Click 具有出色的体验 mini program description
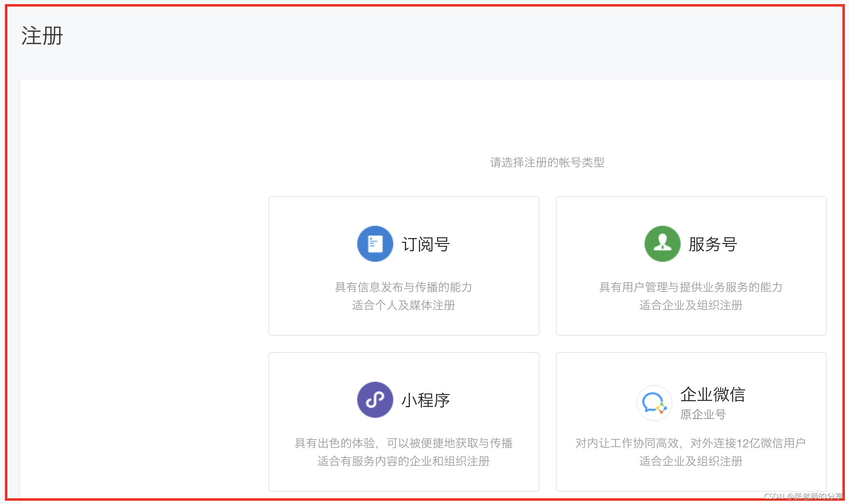This screenshot has width=849, height=504. click(x=404, y=443)
